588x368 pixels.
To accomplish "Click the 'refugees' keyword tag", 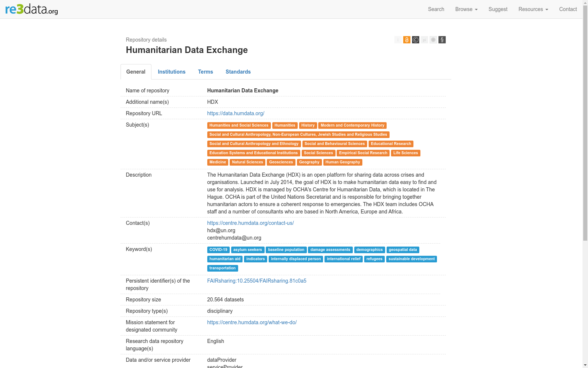I will pyautogui.click(x=374, y=259).
